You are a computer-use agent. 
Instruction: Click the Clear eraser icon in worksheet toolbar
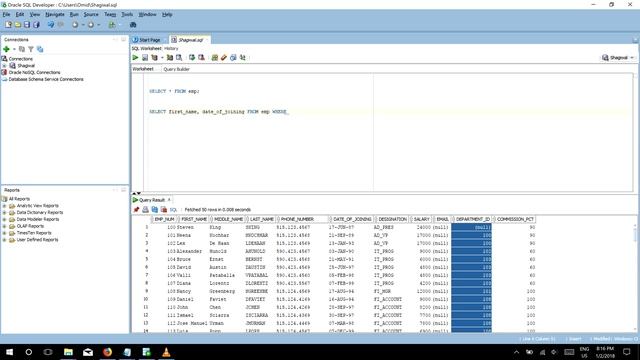(224, 58)
